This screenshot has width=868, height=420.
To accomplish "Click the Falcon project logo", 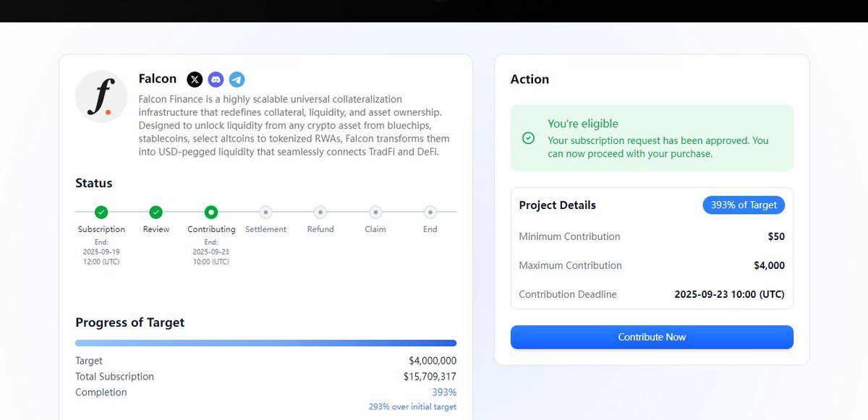I will coord(101,97).
